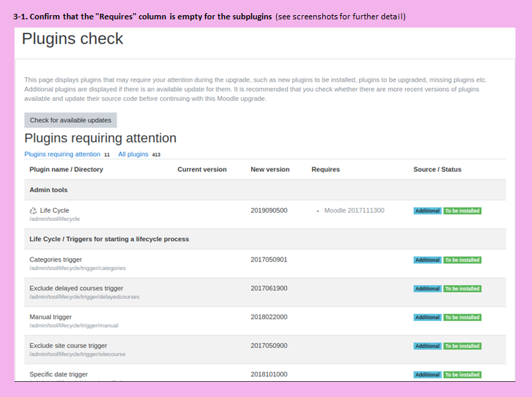Click Additional badge for Categories trigger

428,260
